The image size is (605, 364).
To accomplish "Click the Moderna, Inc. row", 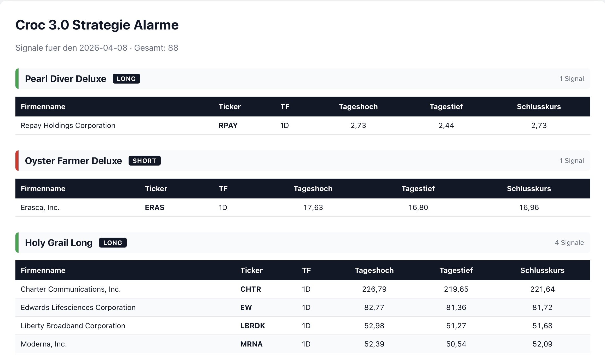I will 44,344.
